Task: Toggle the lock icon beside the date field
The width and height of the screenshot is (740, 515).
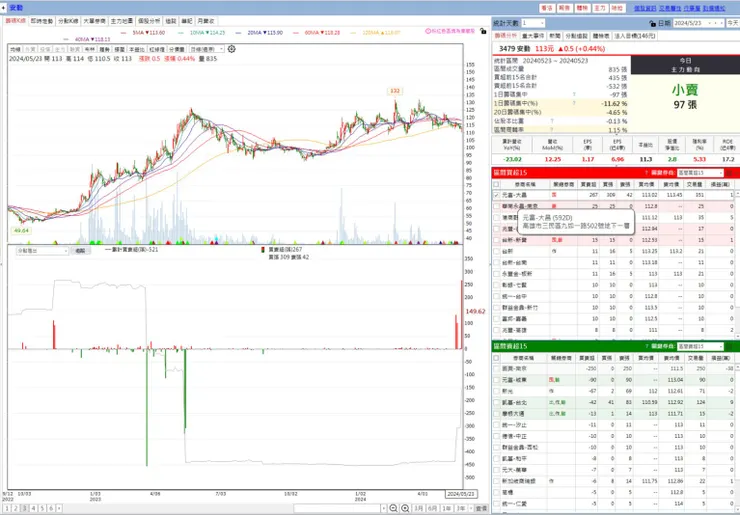Action: [653, 23]
